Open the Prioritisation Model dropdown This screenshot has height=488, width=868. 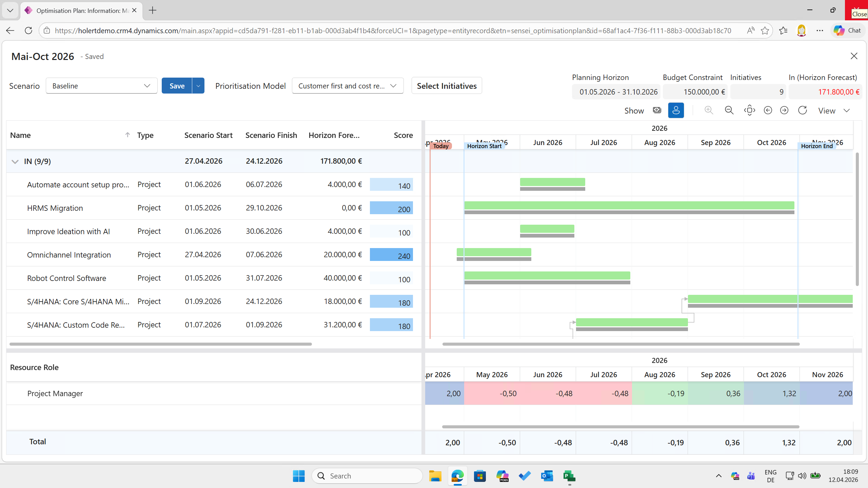[x=348, y=86]
